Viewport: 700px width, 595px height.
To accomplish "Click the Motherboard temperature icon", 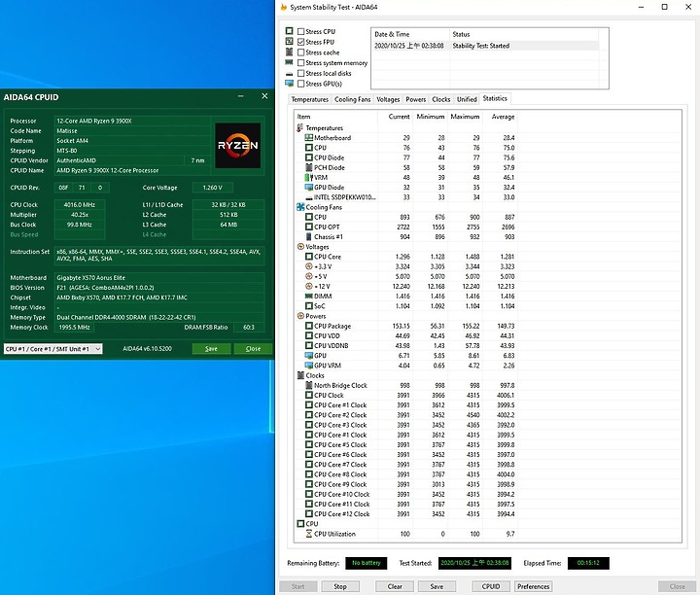I will [x=308, y=138].
